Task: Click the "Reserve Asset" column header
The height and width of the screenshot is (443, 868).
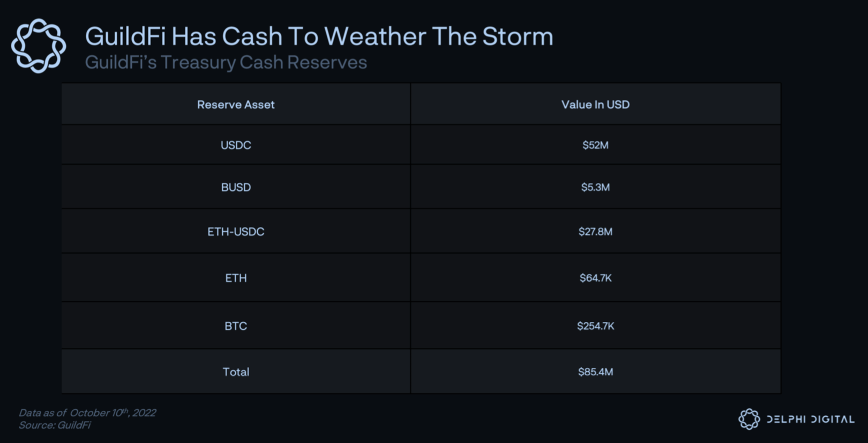Action: (x=236, y=105)
